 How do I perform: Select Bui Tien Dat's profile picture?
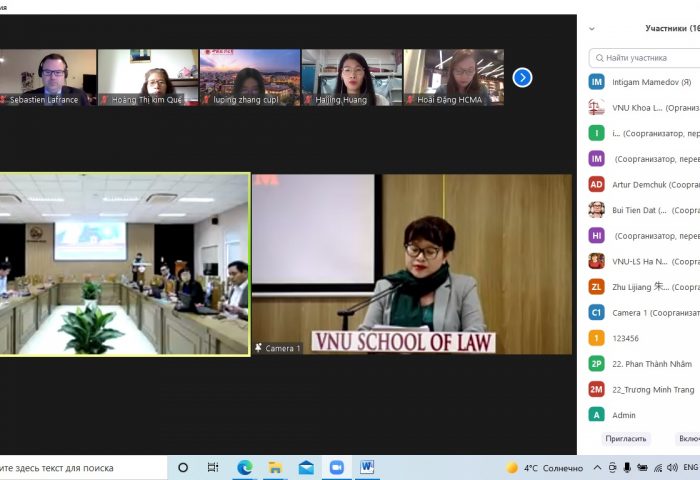pos(597,210)
